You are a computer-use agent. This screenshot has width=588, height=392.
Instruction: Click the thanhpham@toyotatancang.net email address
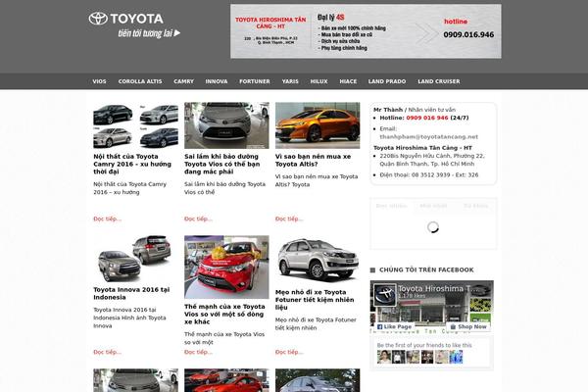click(428, 137)
